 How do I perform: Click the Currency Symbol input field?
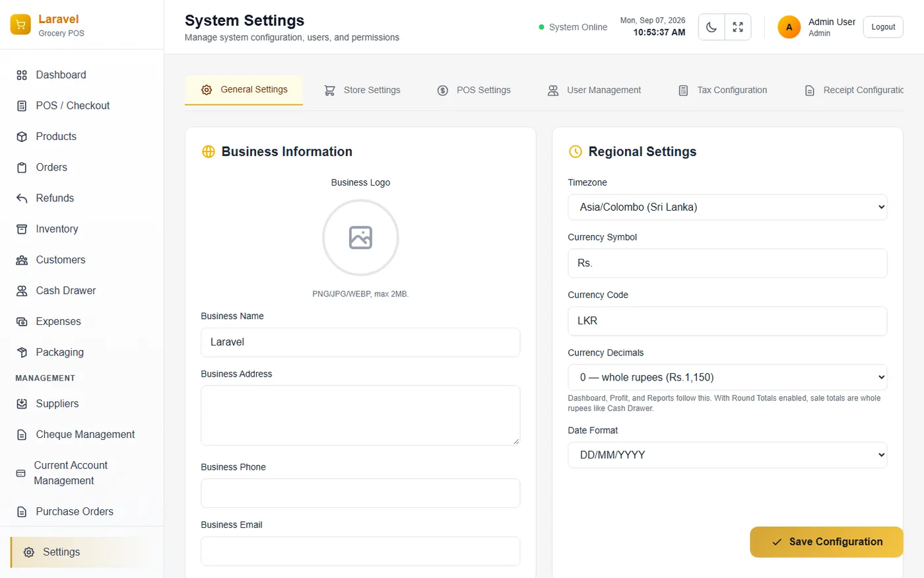click(727, 263)
